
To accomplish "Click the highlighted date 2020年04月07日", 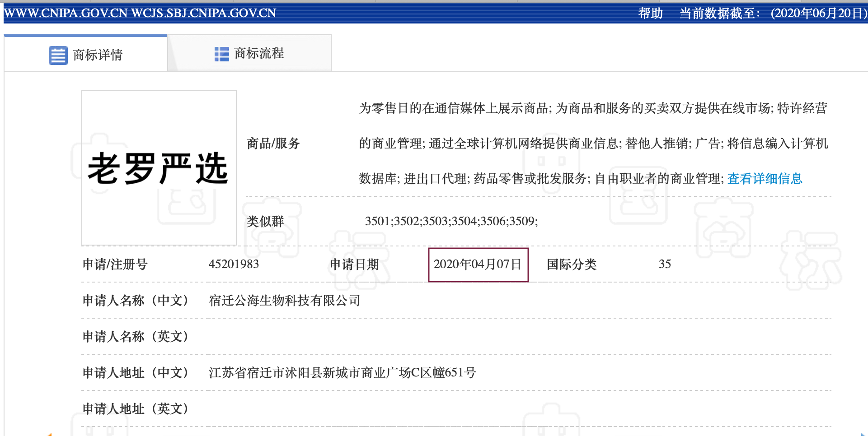I will click(x=478, y=264).
